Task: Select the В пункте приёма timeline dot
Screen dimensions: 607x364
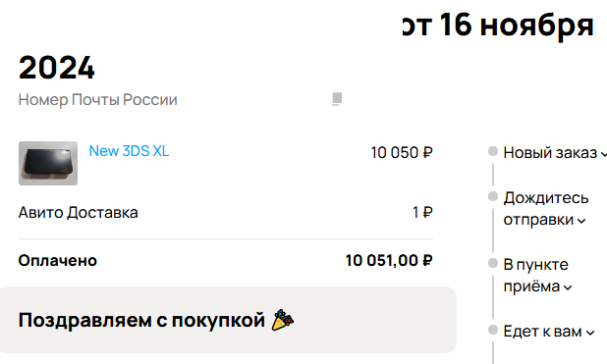Action: click(493, 263)
